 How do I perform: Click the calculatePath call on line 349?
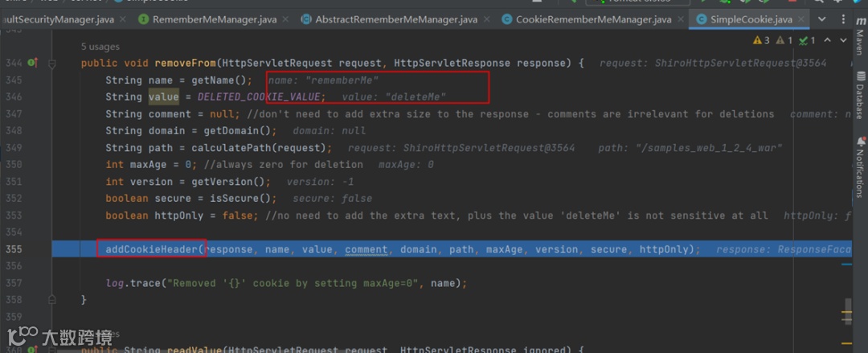(259, 148)
